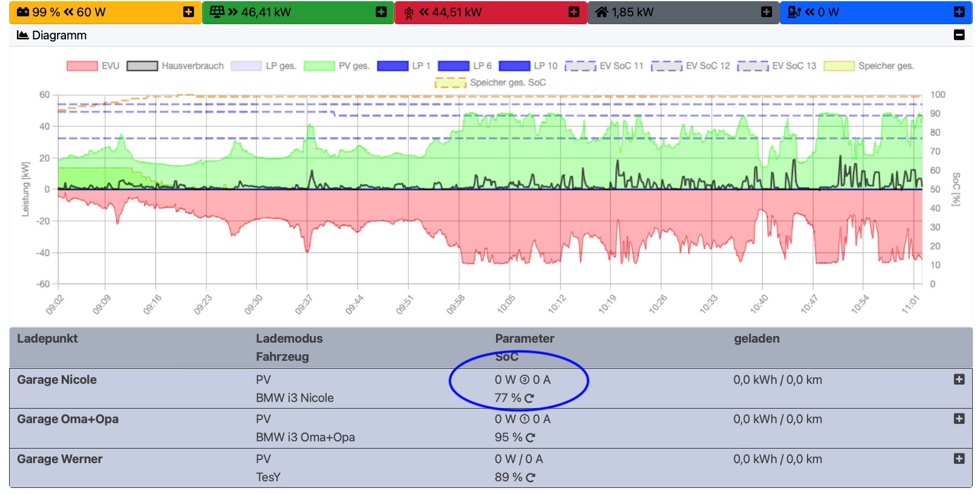Expand Garage Werner charge point details
This screenshot has width=980, height=494.
(959, 459)
